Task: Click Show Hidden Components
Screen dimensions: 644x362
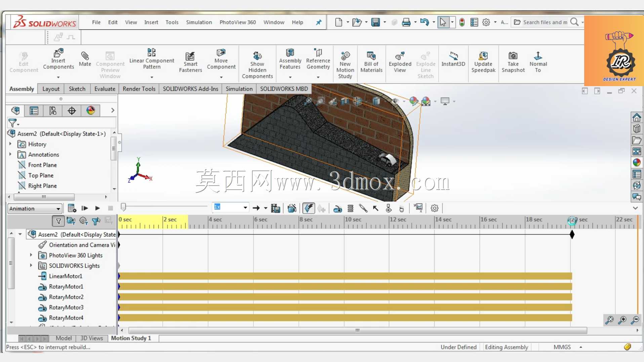Action: click(x=257, y=65)
